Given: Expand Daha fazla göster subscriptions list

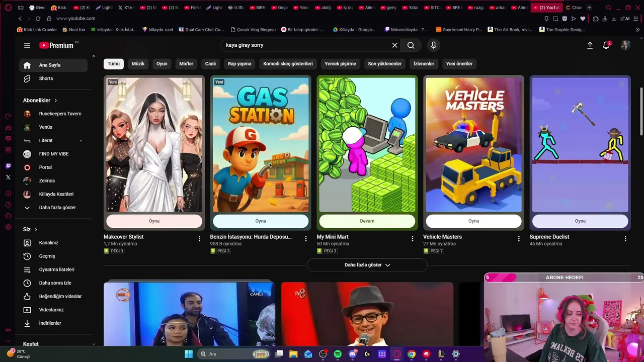Looking at the screenshot, I should pos(54,208).
